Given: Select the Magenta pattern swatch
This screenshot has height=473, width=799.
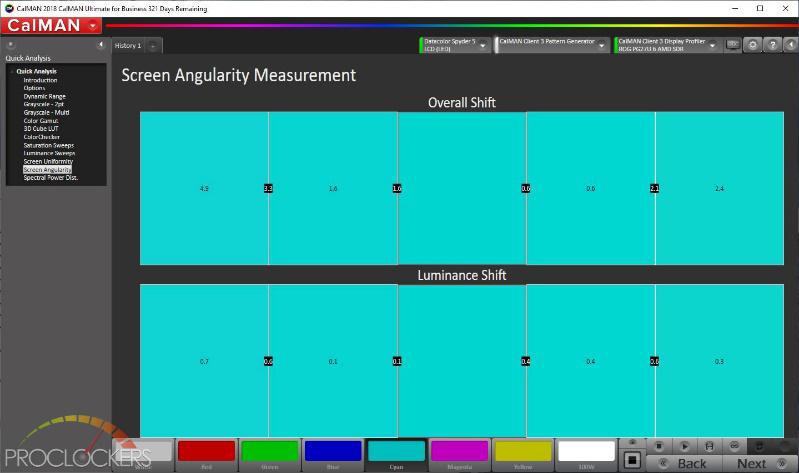Looking at the screenshot, I should (x=460, y=454).
